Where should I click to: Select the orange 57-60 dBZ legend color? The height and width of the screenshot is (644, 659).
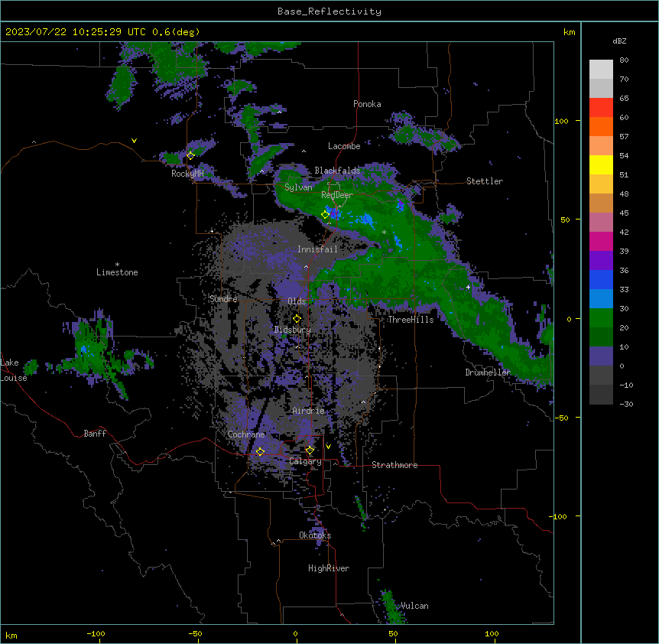(x=601, y=126)
